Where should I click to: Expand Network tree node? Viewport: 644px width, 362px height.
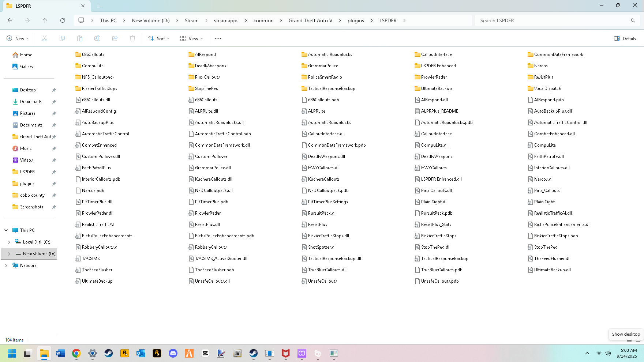(x=6, y=265)
